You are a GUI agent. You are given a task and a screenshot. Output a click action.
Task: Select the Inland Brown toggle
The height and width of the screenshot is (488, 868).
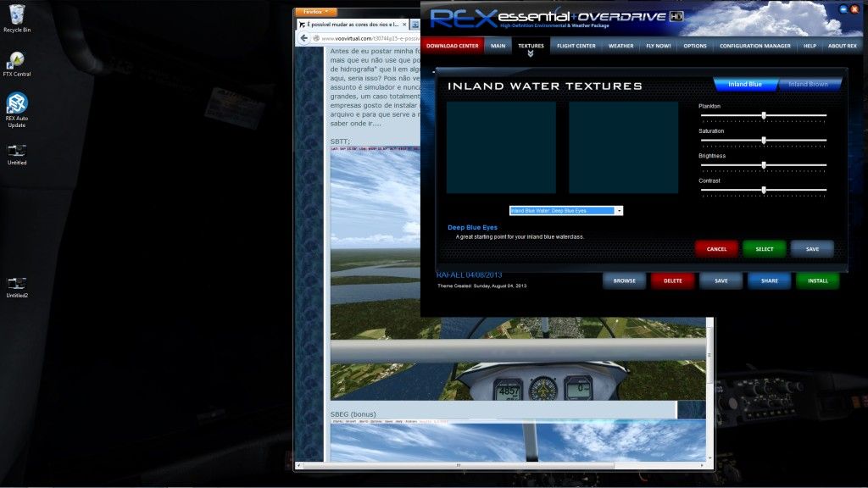tap(808, 84)
